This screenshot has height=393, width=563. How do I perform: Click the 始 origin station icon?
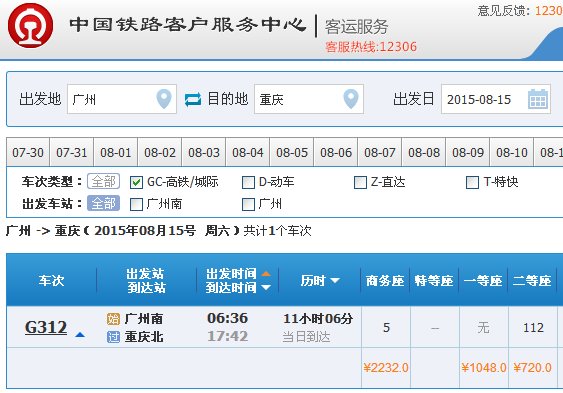click(113, 319)
